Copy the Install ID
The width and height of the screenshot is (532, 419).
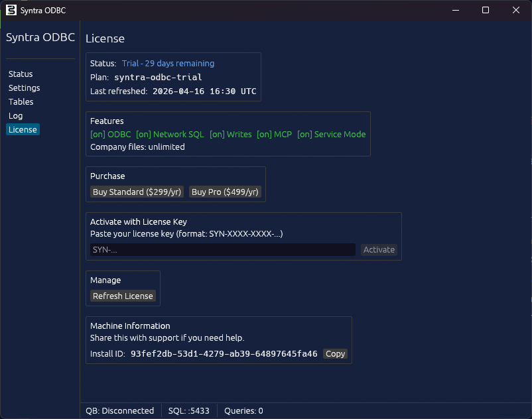[335, 354]
